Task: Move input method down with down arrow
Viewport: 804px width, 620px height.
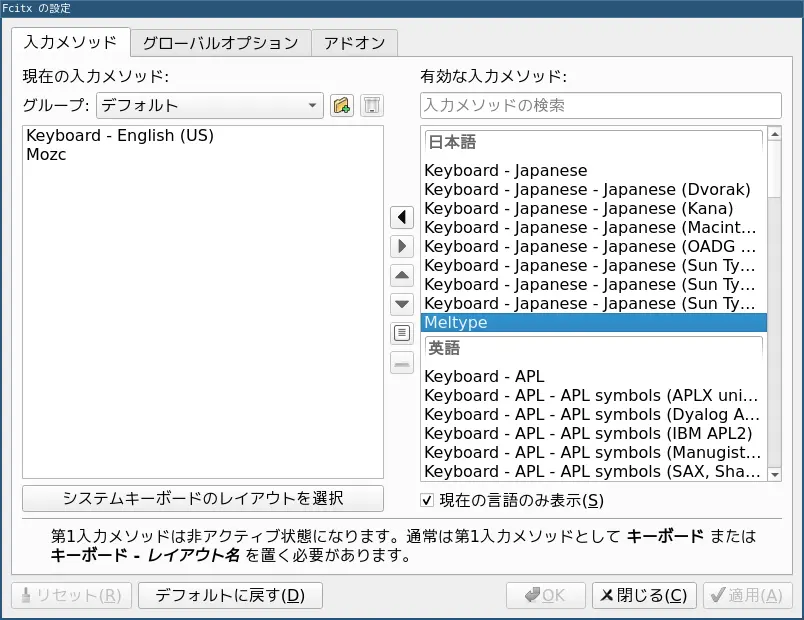Action: pyautogui.click(x=401, y=304)
